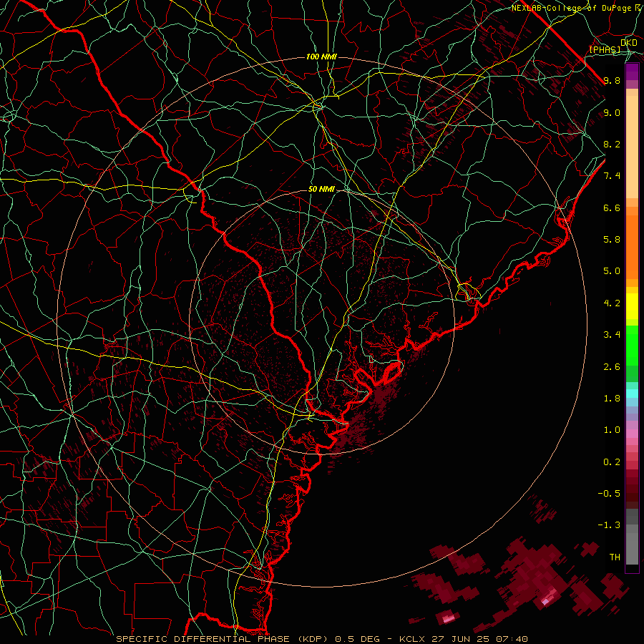The width and height of the screenshot is (644, 644).
Task: Select the -0.5 legend value
Action: pyautogui.click(x=609, y=494)
